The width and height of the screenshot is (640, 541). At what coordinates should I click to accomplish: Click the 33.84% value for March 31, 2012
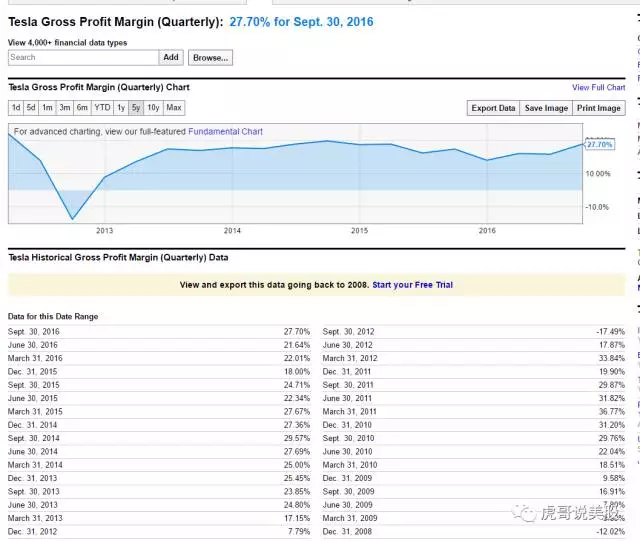pos(612,358)
